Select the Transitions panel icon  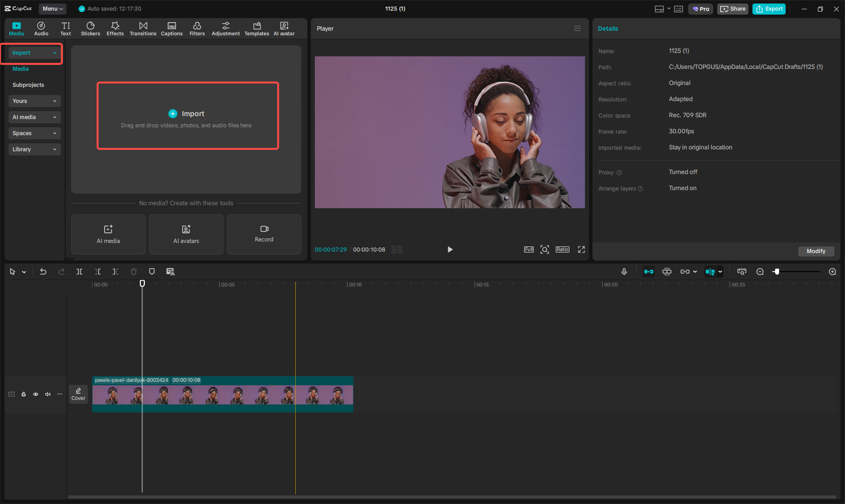coord(143,28)
